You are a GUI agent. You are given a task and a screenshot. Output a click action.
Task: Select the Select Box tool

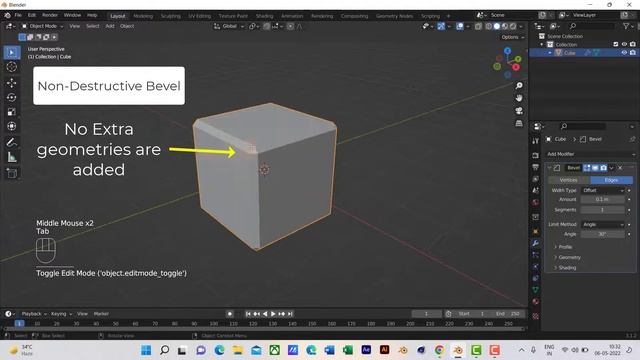point(12,53)
